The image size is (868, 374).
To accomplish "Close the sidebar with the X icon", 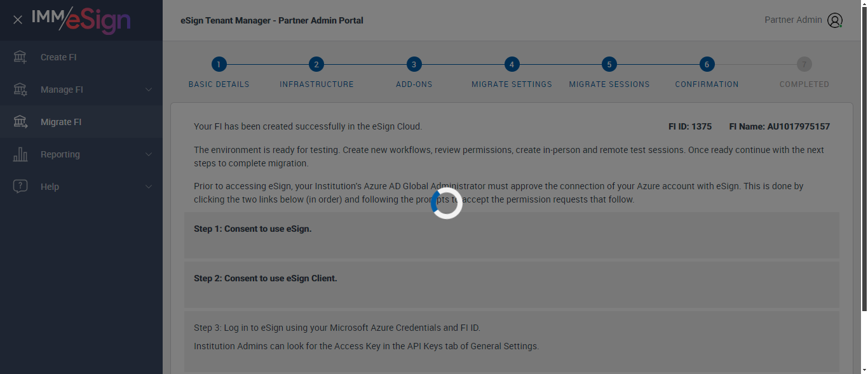I will pos(18,20).
